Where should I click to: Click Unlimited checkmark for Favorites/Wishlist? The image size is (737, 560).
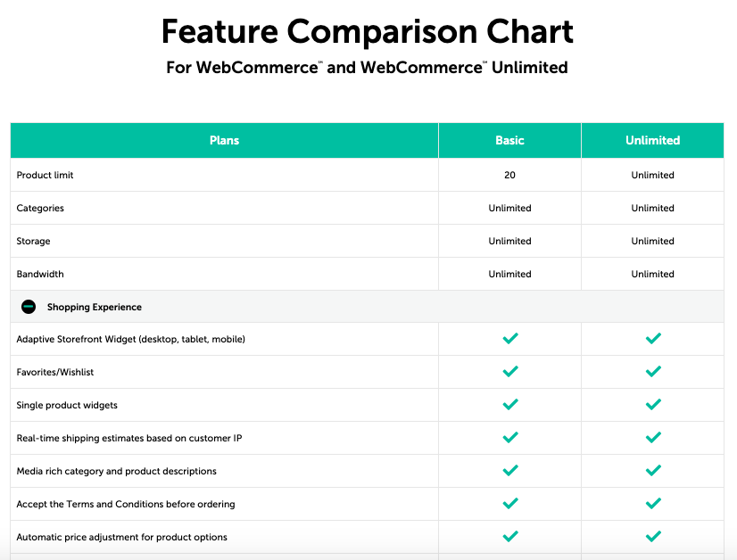(652, 372)
